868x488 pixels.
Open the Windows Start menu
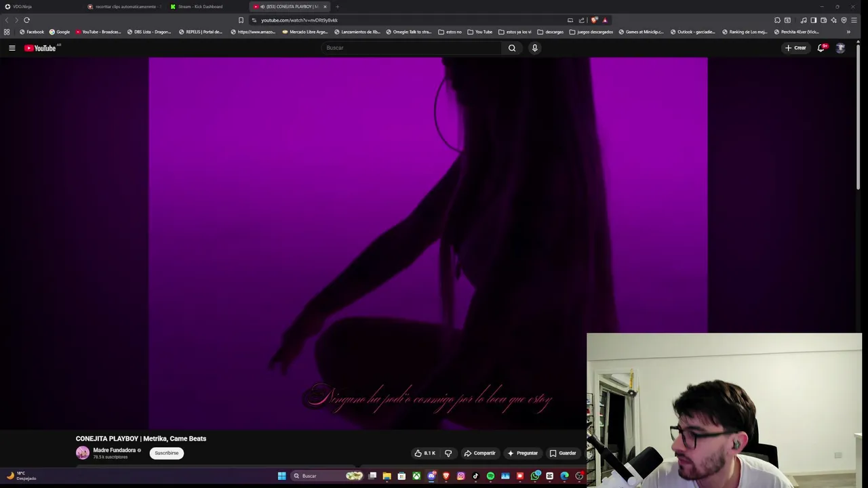coord(281,476)
